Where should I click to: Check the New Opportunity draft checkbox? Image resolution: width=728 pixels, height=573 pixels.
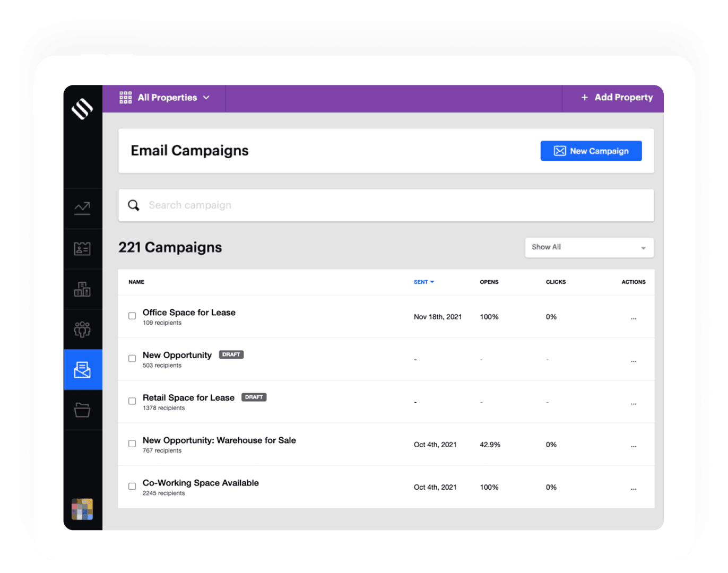coord(132,359)
